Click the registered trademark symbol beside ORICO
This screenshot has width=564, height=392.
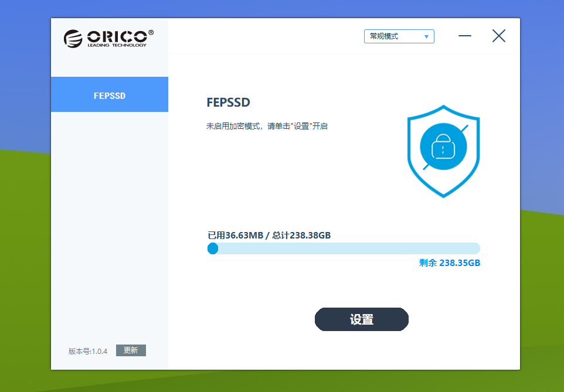(151, 33)
